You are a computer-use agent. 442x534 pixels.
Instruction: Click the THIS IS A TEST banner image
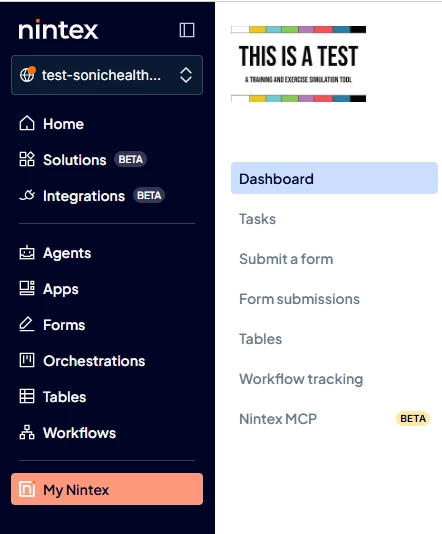point(299,64)
